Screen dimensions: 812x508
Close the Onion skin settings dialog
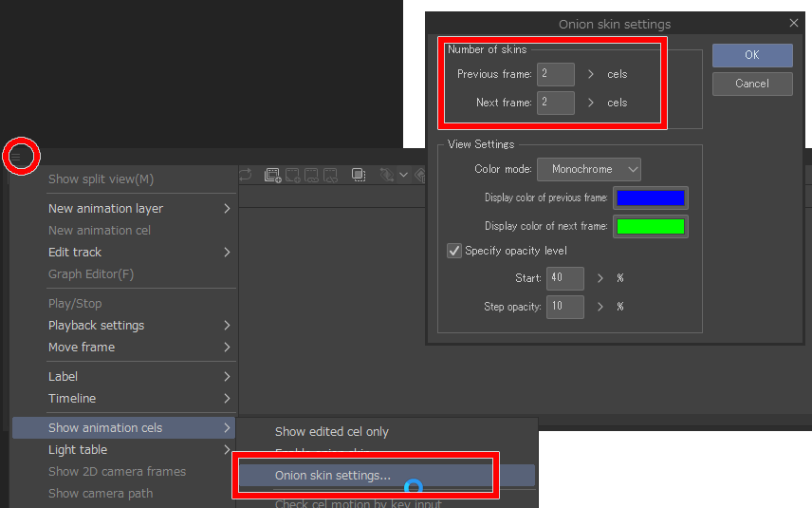(x=793, y=23)
